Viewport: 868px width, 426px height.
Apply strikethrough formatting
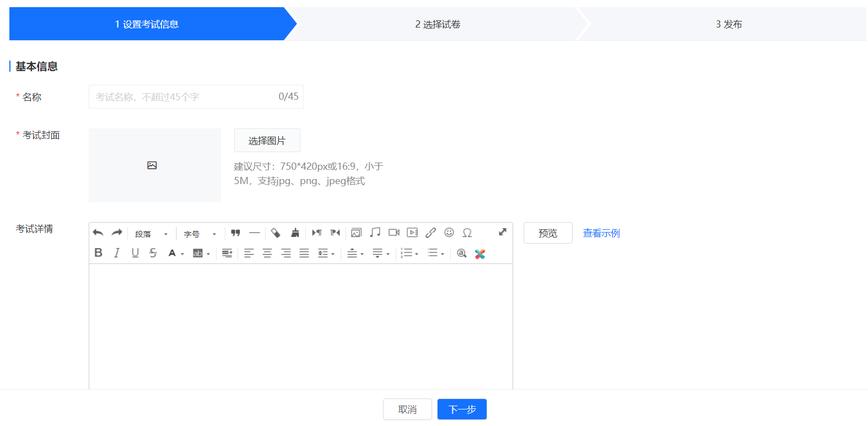(153, 252)
